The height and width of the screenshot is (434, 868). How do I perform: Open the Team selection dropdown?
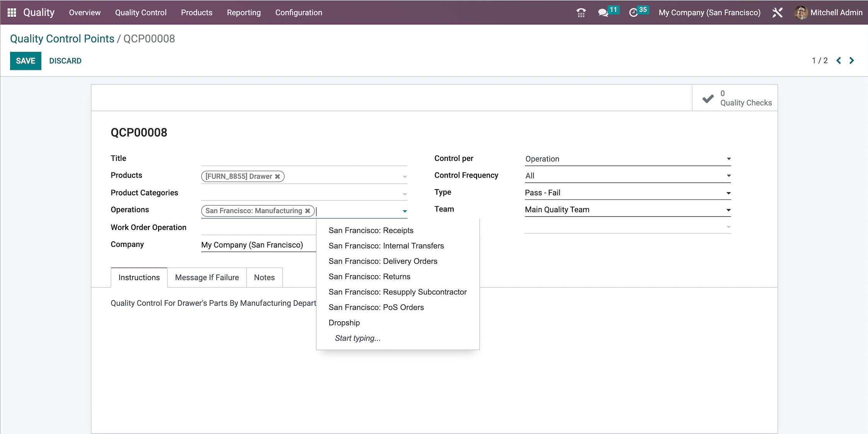coord(627,210)
